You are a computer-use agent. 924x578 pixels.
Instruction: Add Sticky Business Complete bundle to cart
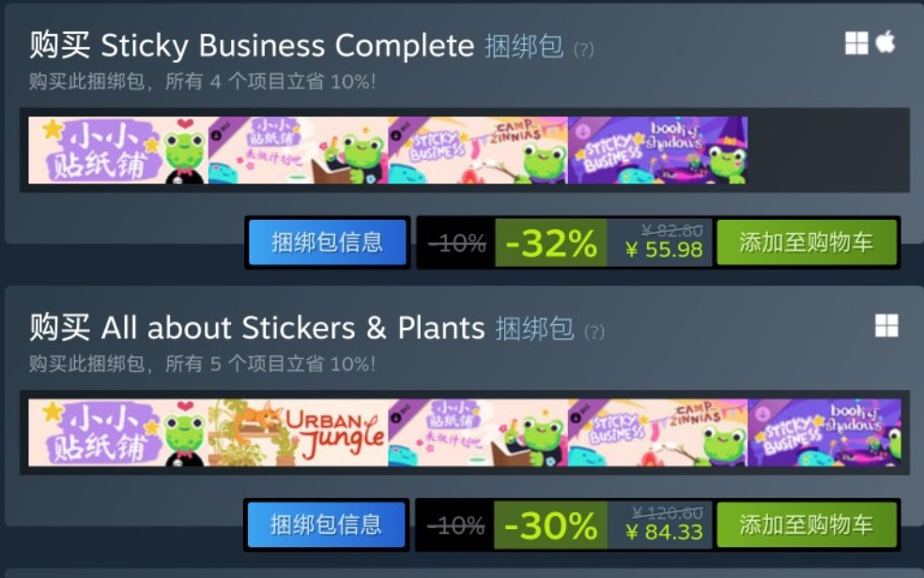(x=806, y=242)
